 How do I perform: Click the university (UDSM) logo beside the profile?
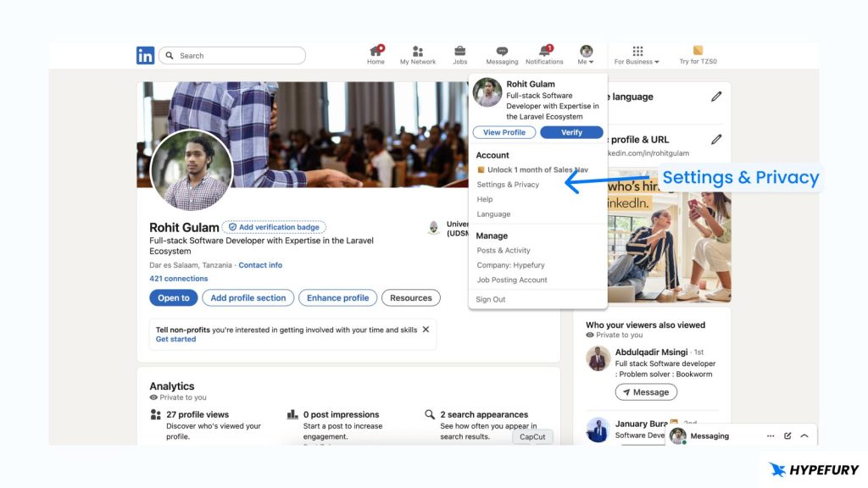433,227
